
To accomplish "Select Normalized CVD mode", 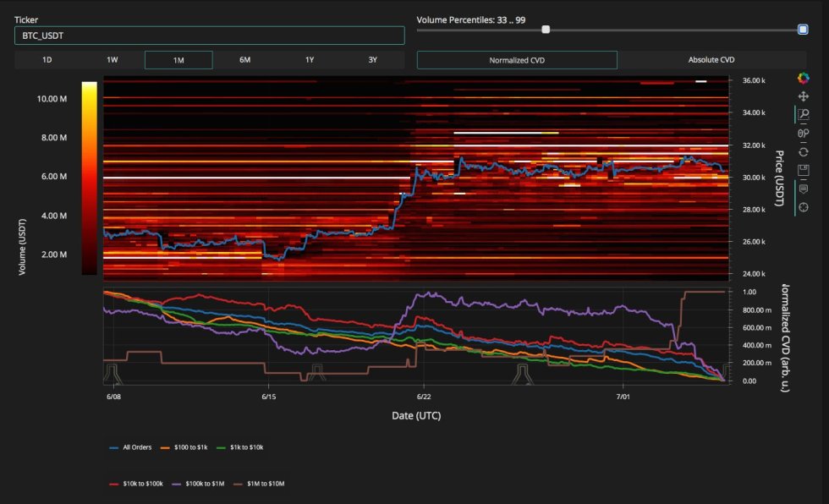I will tap(517, 60).
